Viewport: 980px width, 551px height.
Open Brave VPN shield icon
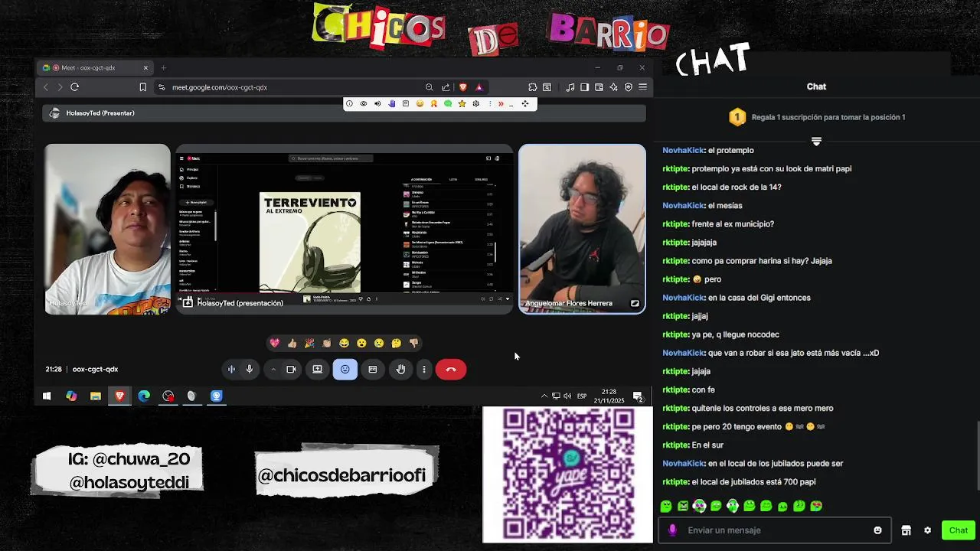629,87
